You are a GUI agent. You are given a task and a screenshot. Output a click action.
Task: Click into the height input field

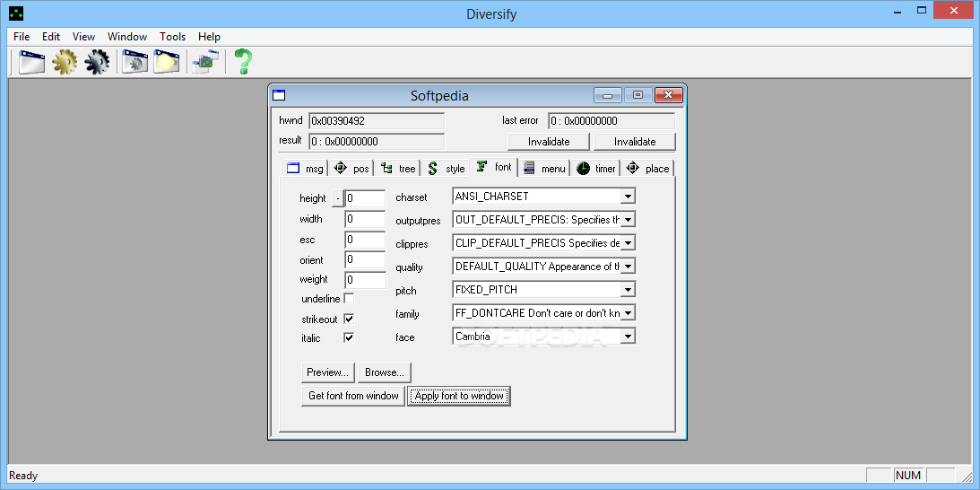click(366, 198)
